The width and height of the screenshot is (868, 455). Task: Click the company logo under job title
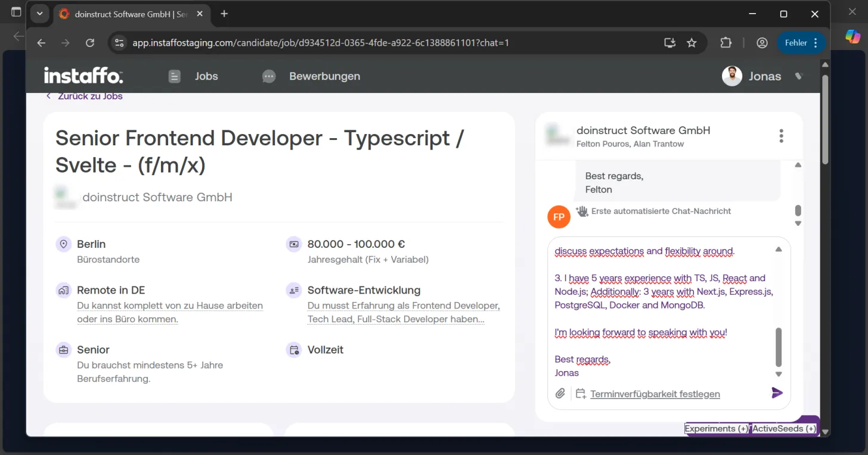[66, 197]
